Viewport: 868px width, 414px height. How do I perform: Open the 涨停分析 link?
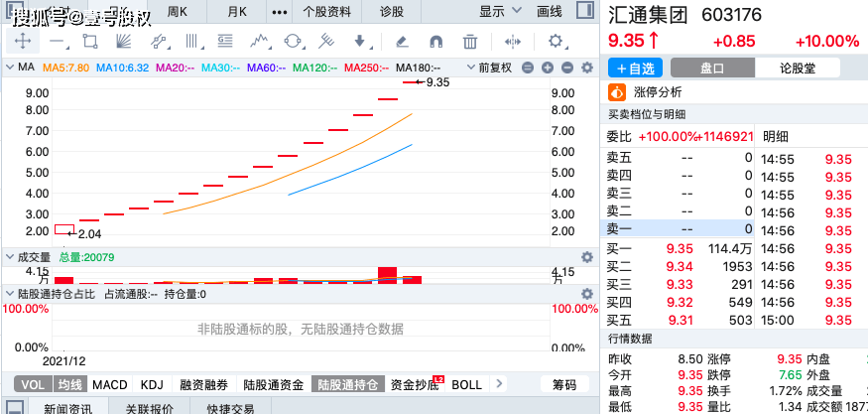(x=658, y=92)
